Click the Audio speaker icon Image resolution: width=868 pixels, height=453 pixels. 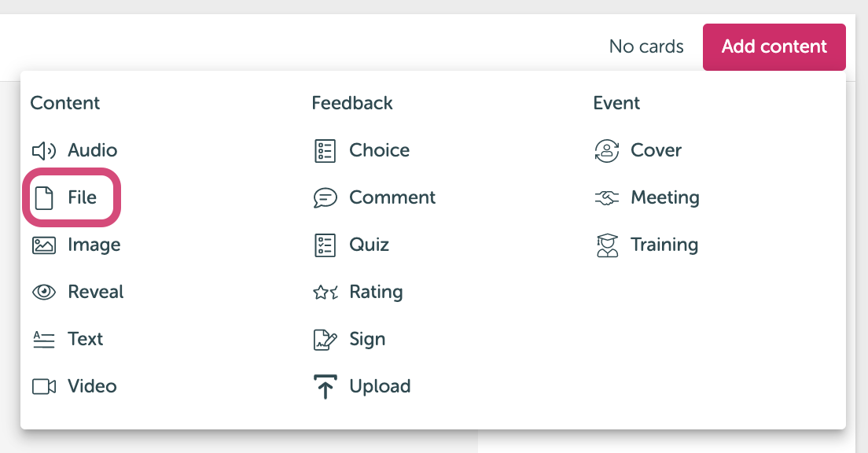[44, 151]
